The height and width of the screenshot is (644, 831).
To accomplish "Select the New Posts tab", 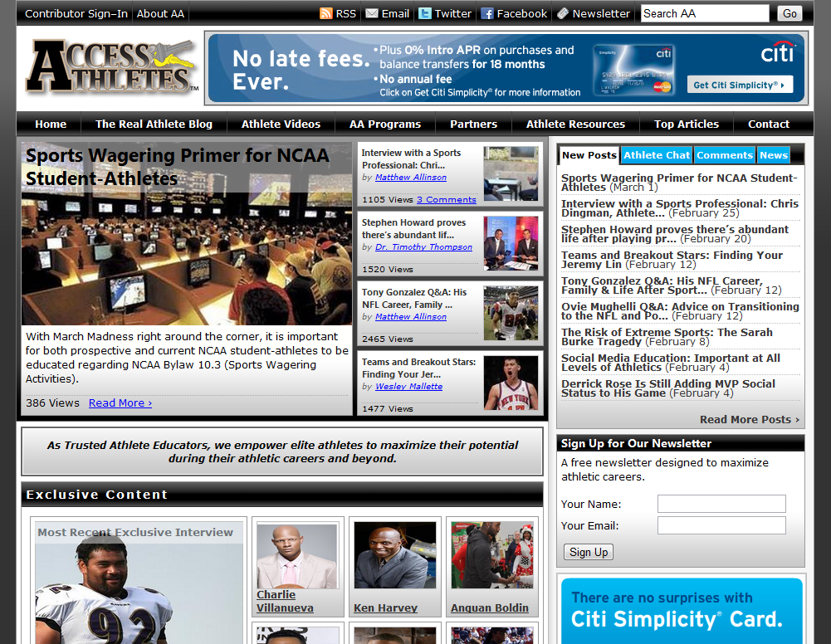I will (x=589, y=155).
